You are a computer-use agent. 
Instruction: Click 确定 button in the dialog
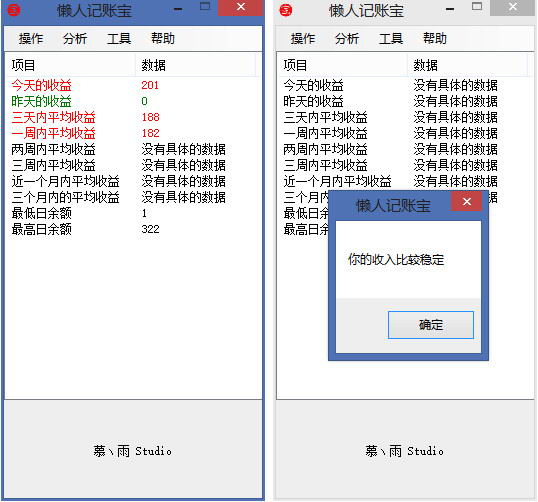tap(431, 325)
